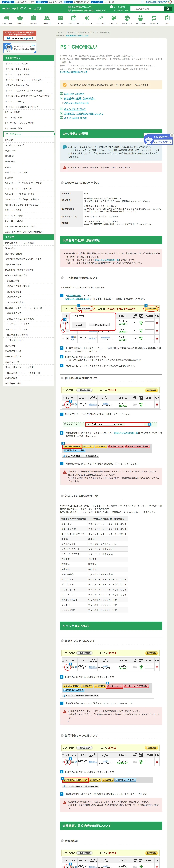Image resolution: width=174 pixels, height=868 pixels.
Task: Open 注文の検索 sidebar item
Action: [29, 248]
